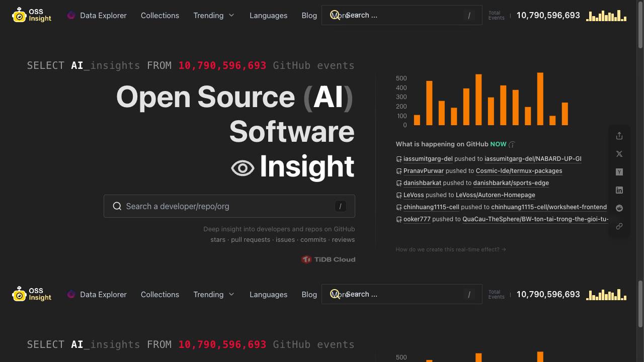Open the LeVoss developer link

(x=414, y=195)
